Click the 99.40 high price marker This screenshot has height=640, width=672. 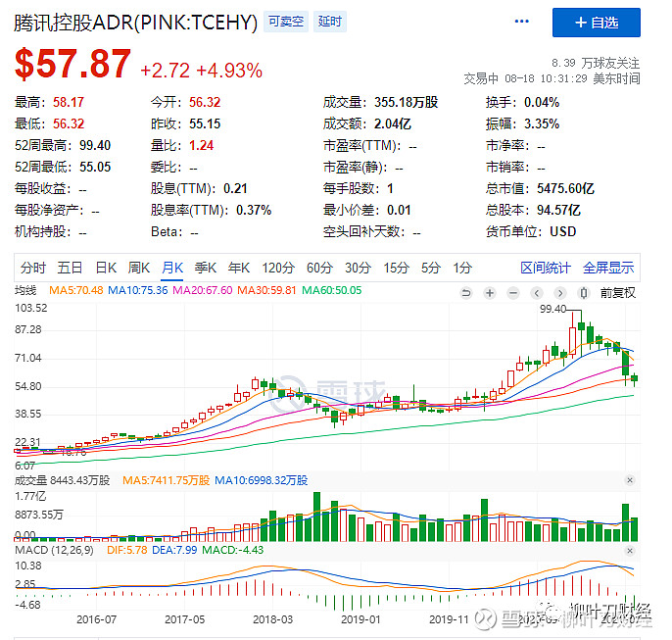(x=552, y=309)
